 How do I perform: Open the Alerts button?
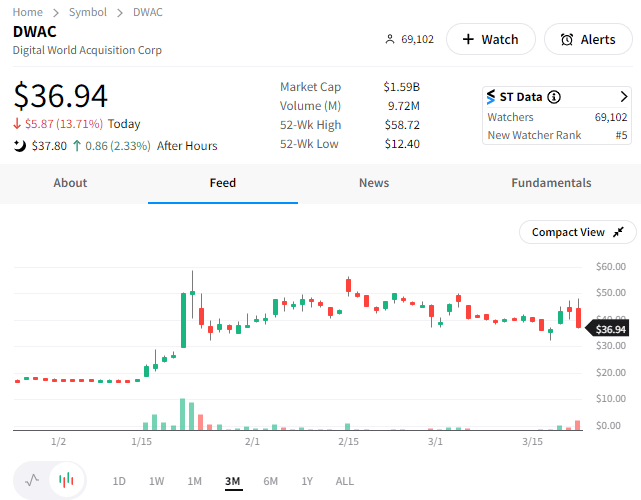(588, 39)
